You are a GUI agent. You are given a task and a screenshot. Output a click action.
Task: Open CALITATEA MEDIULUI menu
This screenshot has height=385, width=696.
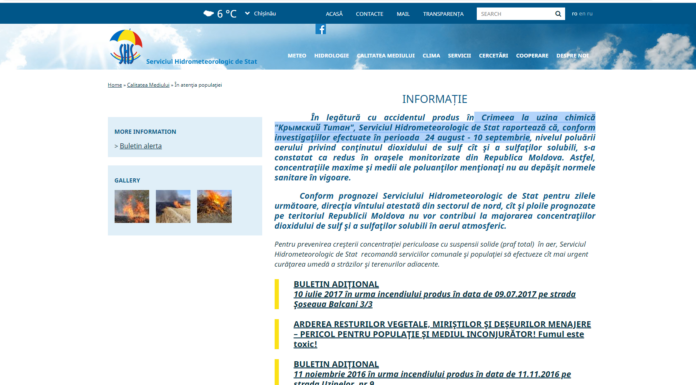(x=386, y=56)
